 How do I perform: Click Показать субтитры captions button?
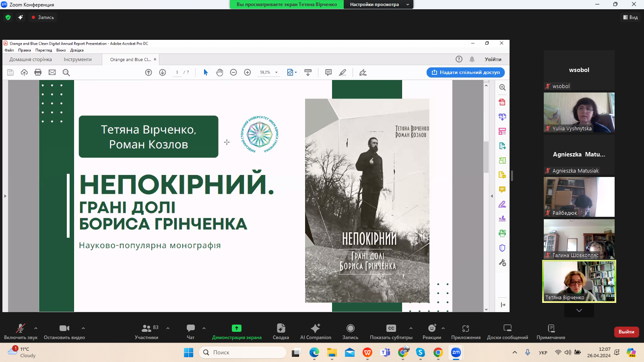coord(391,331)
